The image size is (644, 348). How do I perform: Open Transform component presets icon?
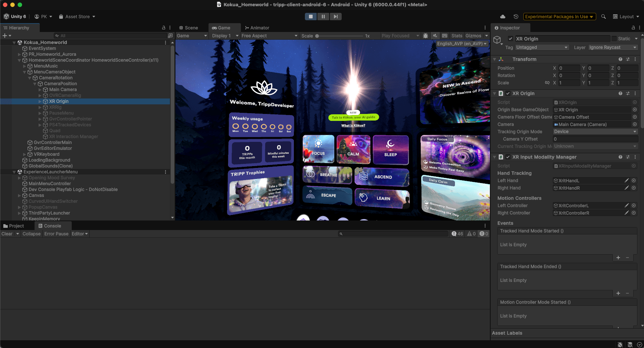628,59
